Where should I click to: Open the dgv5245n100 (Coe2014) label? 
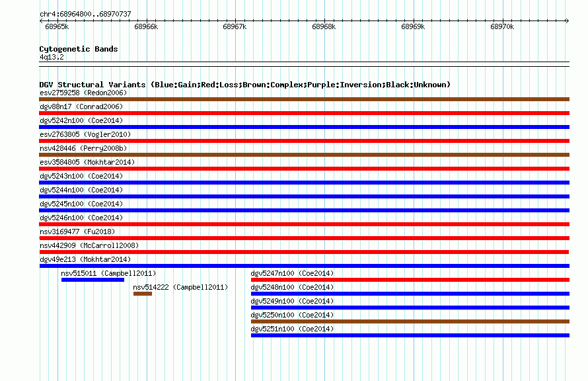81,204
